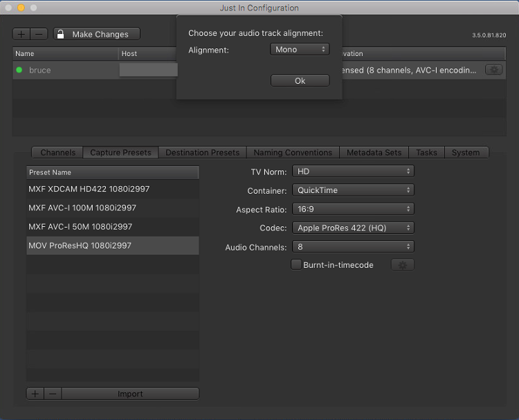
Task: Open the Audio Channels dropdown
Action: 353,247
